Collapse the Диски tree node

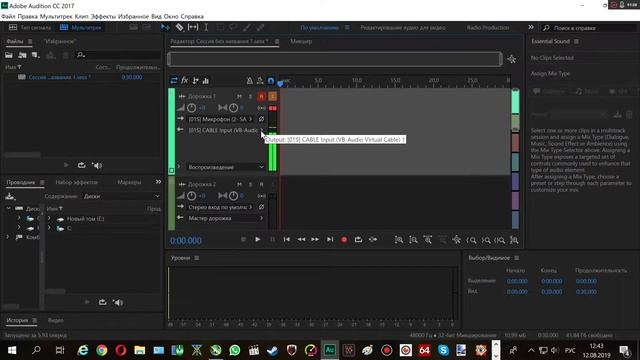(x=8, y=208)
